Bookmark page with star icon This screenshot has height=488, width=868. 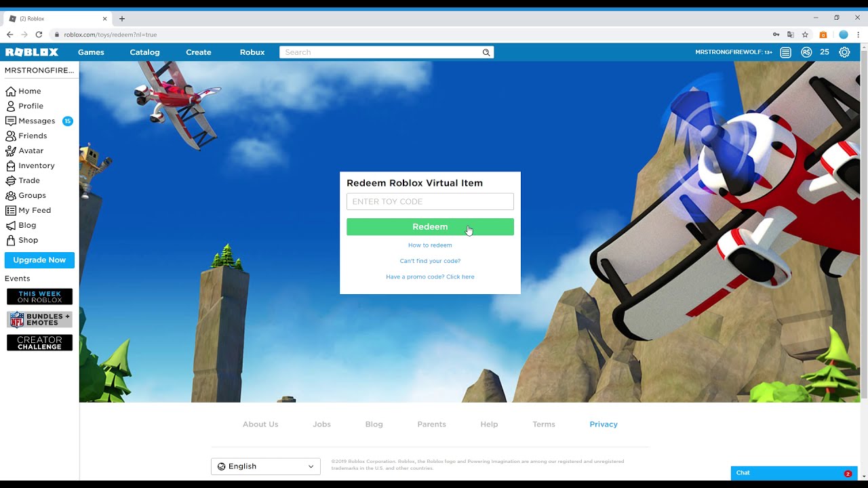point(805,35)
